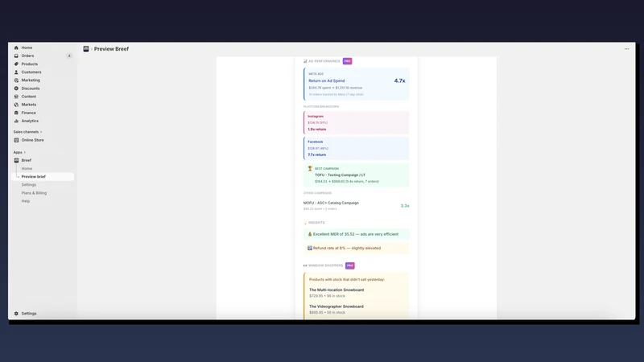Click the Breef app icon in the sidebar
This screenshot has height=362, width=644.
tap(16, 160)
